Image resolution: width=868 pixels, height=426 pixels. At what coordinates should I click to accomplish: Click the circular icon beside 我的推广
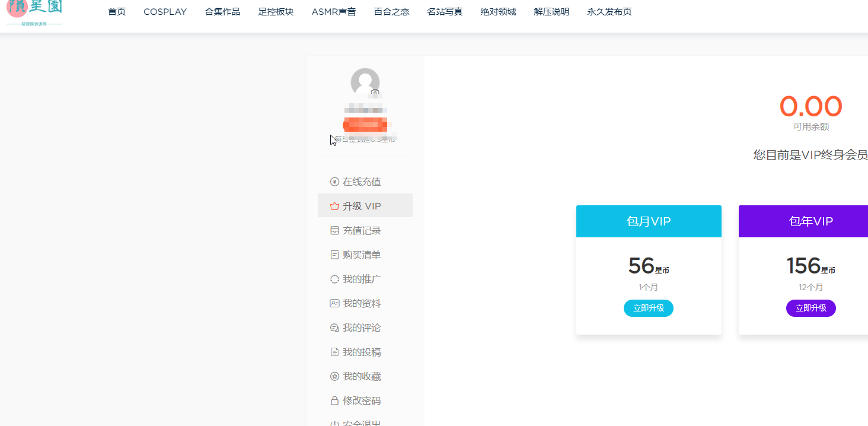pyautogui.click(x=334, y=279)
